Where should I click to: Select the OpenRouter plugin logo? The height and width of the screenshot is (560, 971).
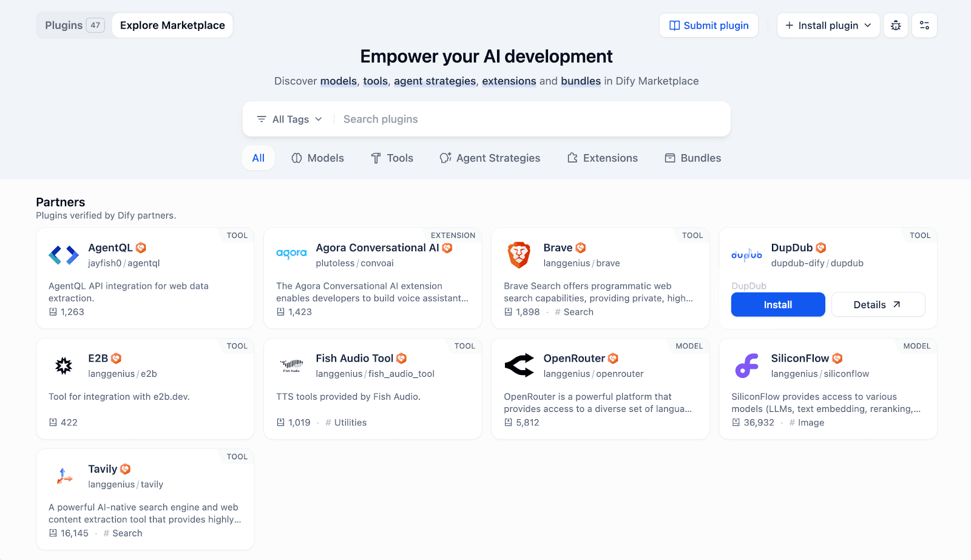519,366
